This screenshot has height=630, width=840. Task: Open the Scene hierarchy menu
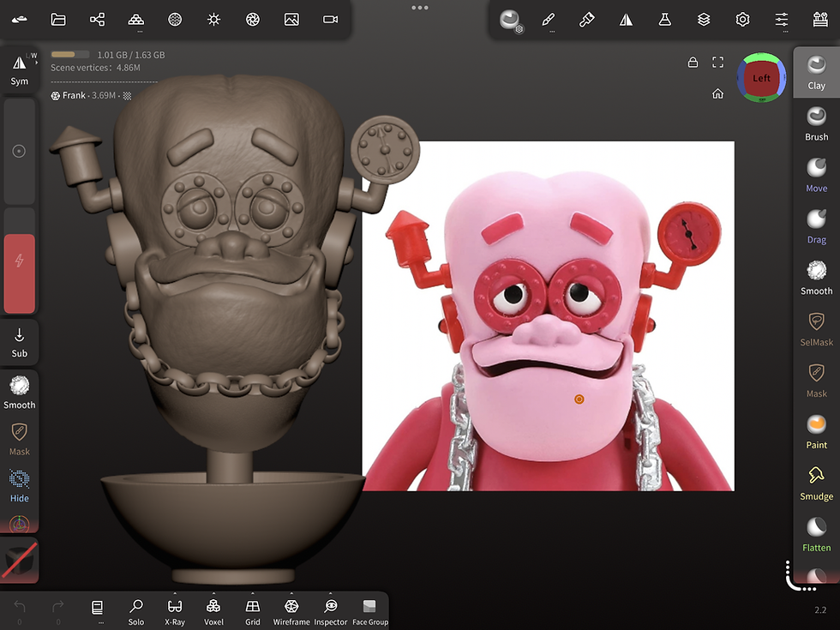[97, 20]
